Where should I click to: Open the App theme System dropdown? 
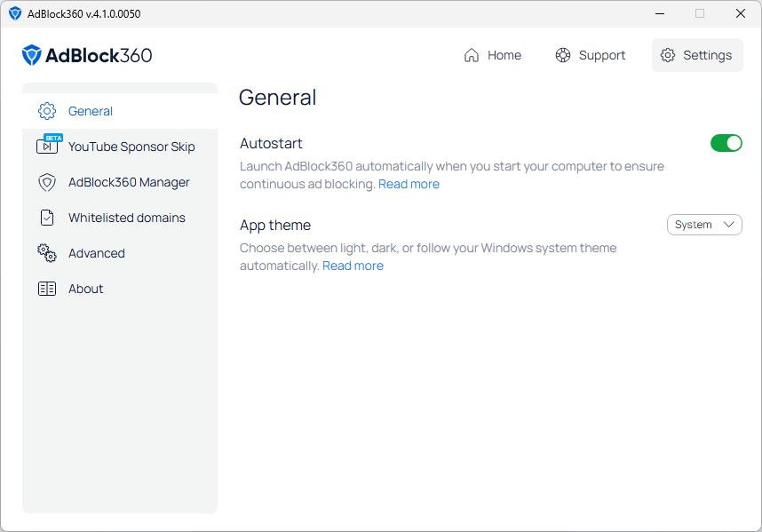coord(703,225)
